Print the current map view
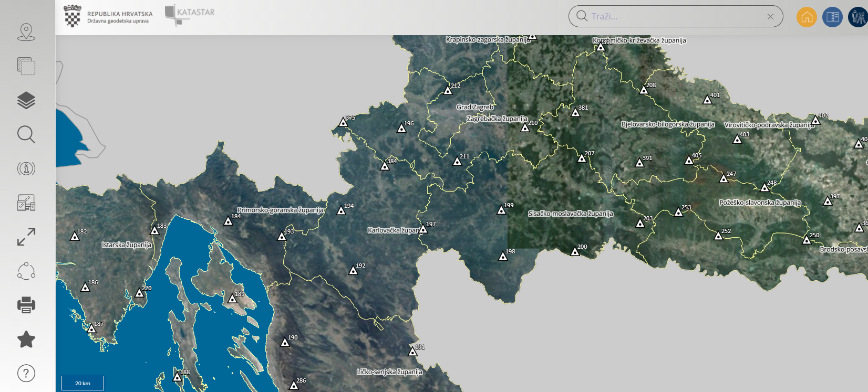The width and height of the screenshot is (868, 392). click(x=26, y=305)
